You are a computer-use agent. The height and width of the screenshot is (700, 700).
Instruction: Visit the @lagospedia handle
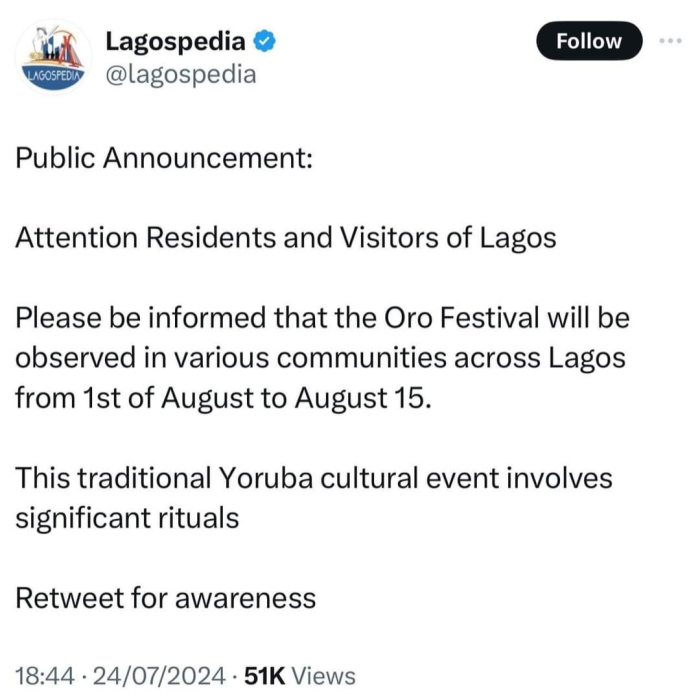pyautogui.click(x=181, y=75)
